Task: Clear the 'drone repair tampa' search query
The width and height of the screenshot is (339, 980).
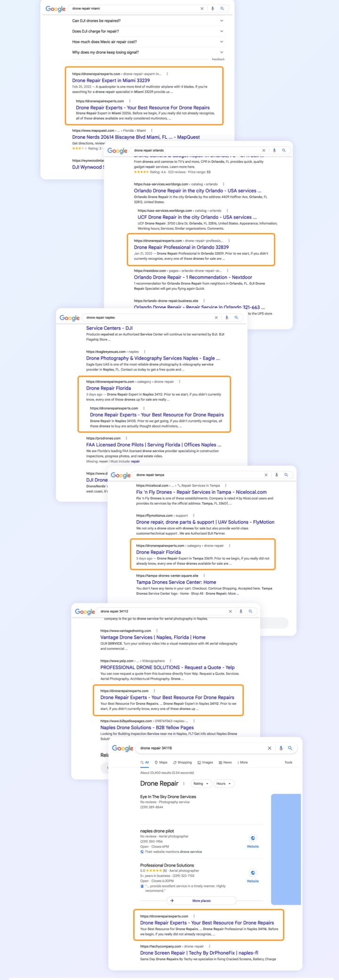Action: coord(266,475)
